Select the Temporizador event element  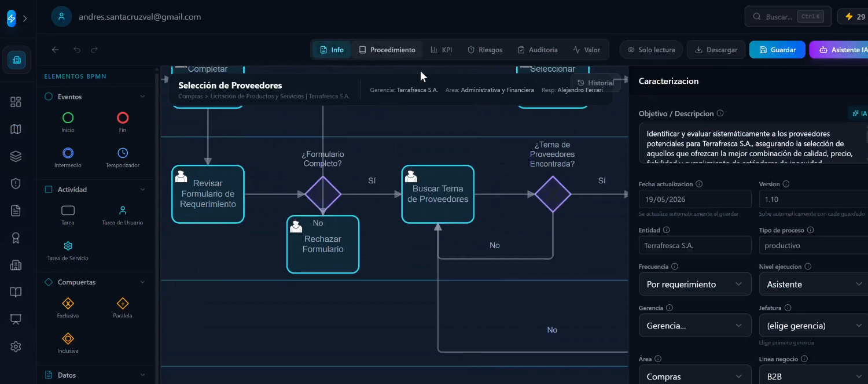tap(123, 157)
